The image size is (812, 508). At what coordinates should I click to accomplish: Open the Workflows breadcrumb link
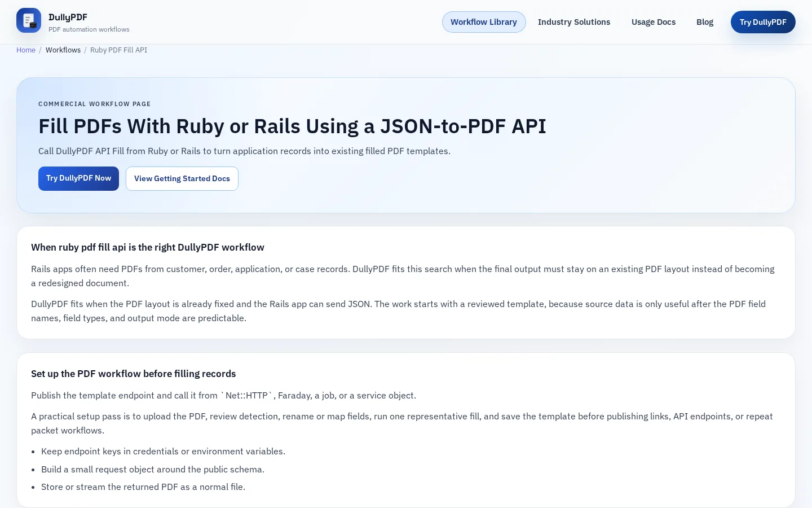pos(63,50)
